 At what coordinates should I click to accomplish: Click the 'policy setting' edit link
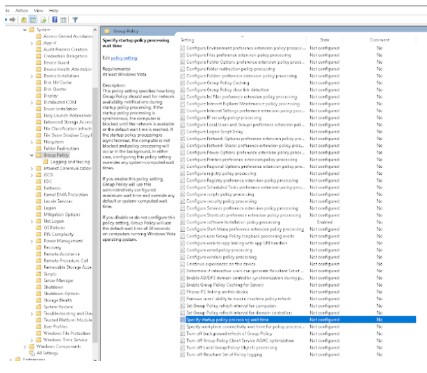point(124,58)
